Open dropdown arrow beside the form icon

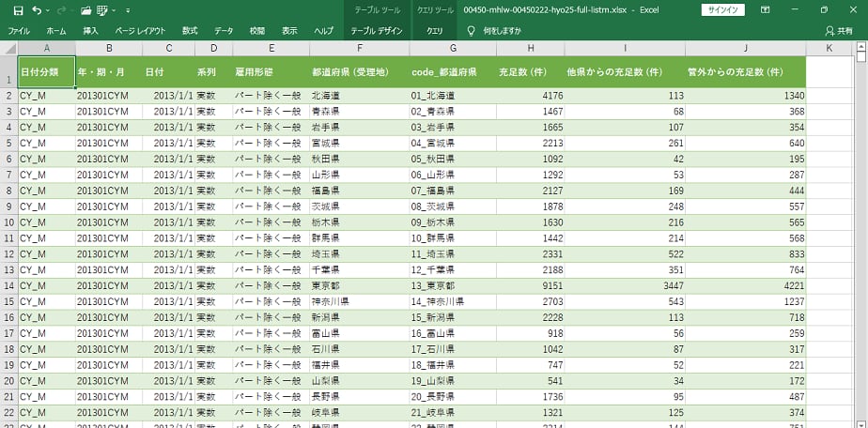[x=118, y=9]
